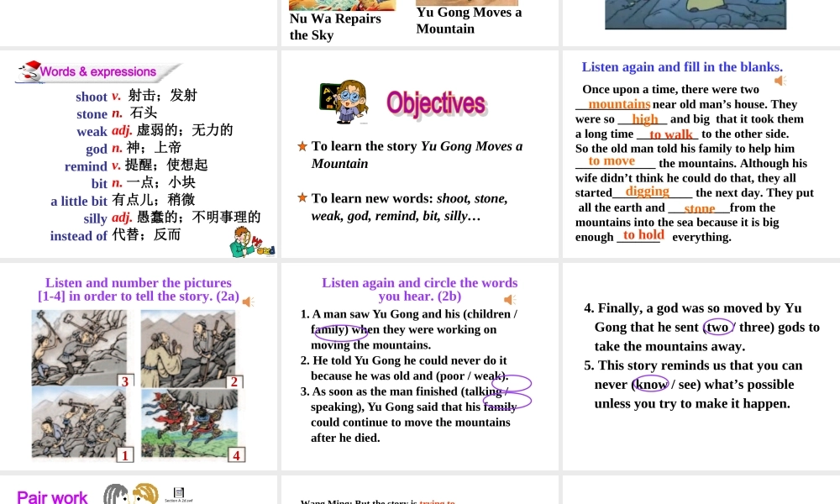
Task: Click 'Listen again and circle the words' title
Action: 419,289
